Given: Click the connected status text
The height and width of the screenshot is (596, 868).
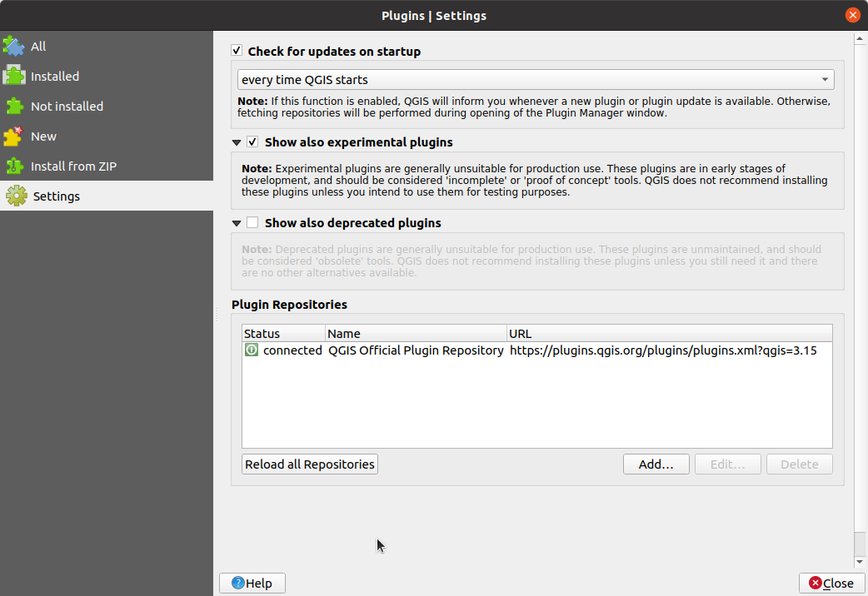Looking at the screenshot, I should tap(292, 350).
